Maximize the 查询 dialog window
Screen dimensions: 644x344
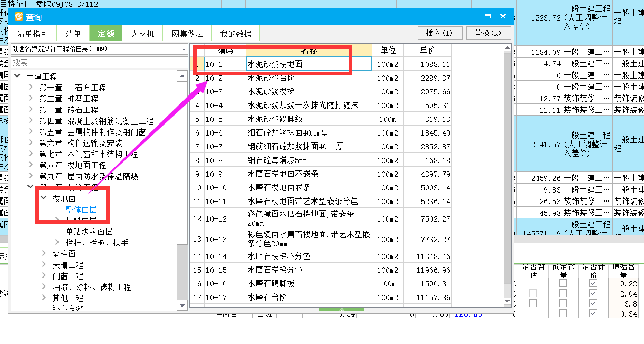(487, 17)
